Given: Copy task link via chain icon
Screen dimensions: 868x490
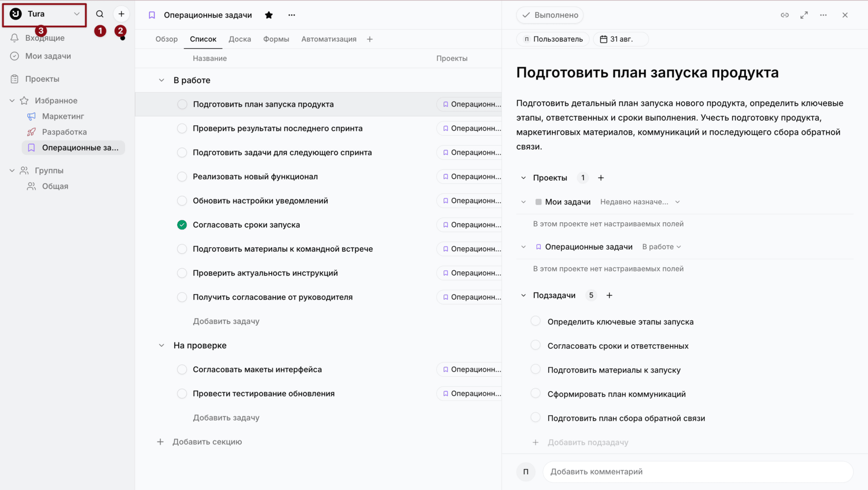Looking at the screenshot, I should pyautogui.click(x=785, y=15).
